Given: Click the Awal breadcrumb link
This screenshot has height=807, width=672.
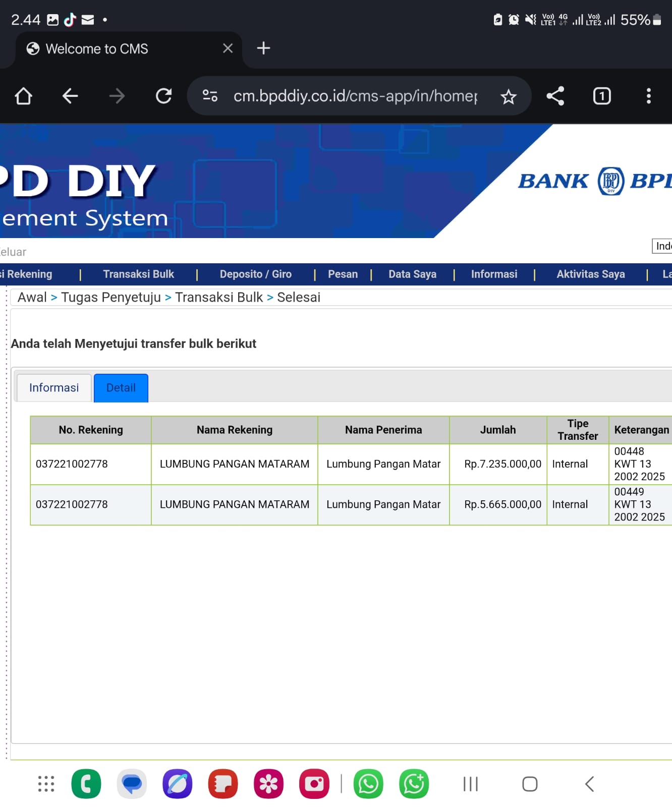Looking at the screenshot, I should click(32, 297).
